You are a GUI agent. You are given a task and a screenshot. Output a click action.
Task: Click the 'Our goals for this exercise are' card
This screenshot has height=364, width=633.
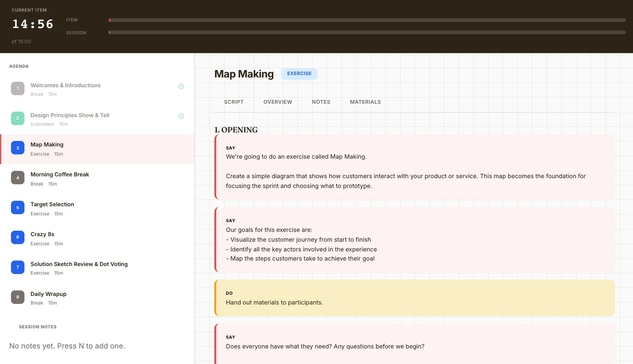[x=415, y=240]
